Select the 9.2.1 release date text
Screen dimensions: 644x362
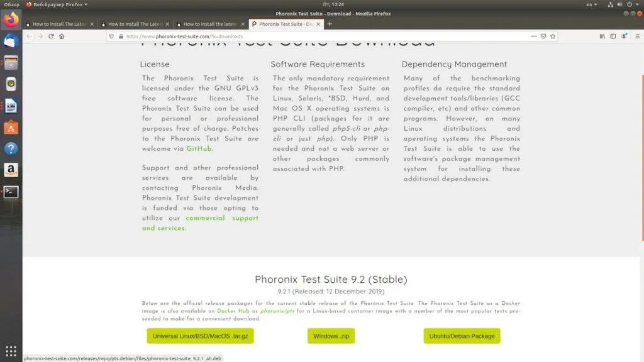point(331,292)
